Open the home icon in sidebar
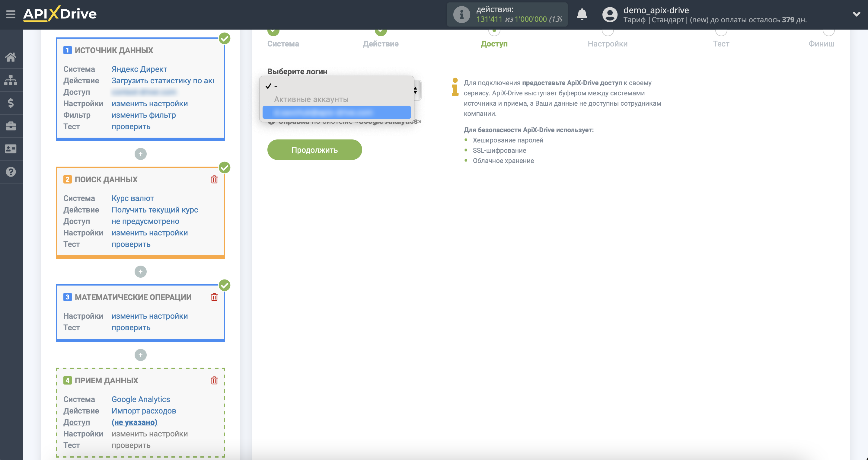The width and height of the screenshot is (868, 460). coord(11,57)
